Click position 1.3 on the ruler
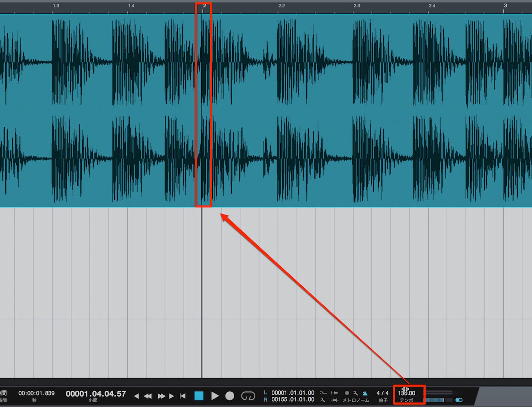532x407 pixels. (x=56, y=6)
